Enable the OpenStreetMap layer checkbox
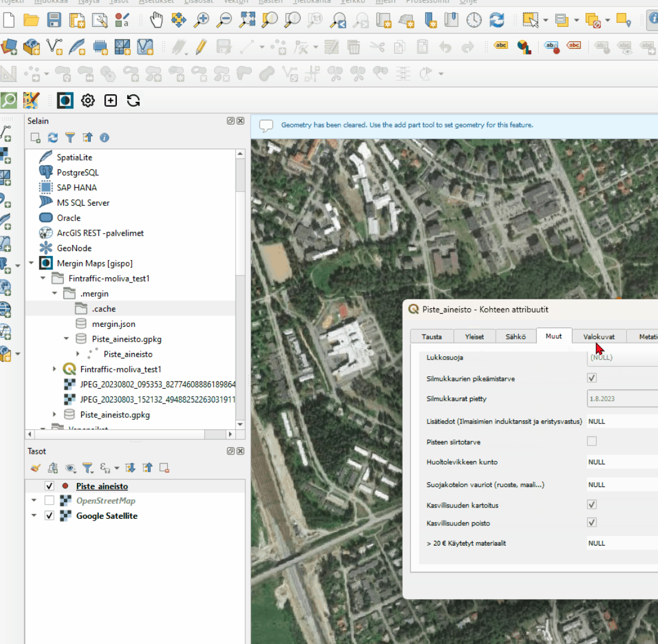This screenshot has height=644, width=658. click(49, 500)
